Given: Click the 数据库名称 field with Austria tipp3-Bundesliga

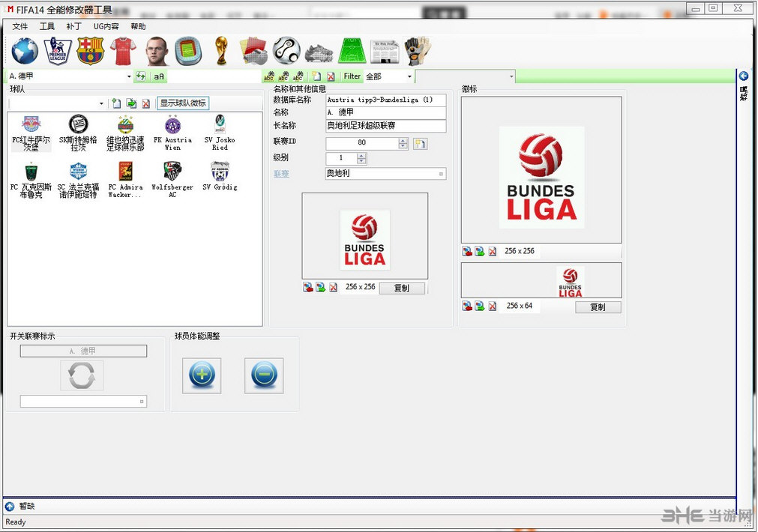Looking at the screenshot, I should pyautogui.click(x=386, y=100).
